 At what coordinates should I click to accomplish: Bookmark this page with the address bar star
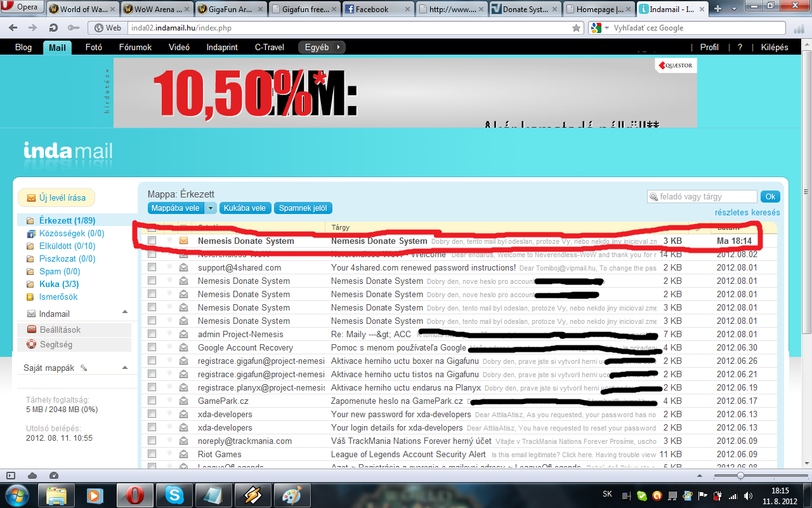[576, 28]
